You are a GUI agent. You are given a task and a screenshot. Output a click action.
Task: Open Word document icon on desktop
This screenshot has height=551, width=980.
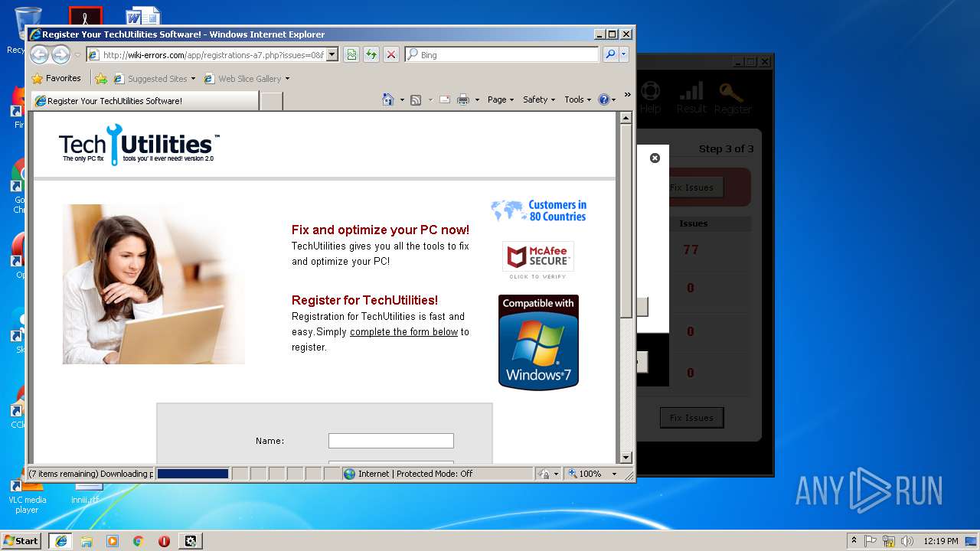(143, 16)
